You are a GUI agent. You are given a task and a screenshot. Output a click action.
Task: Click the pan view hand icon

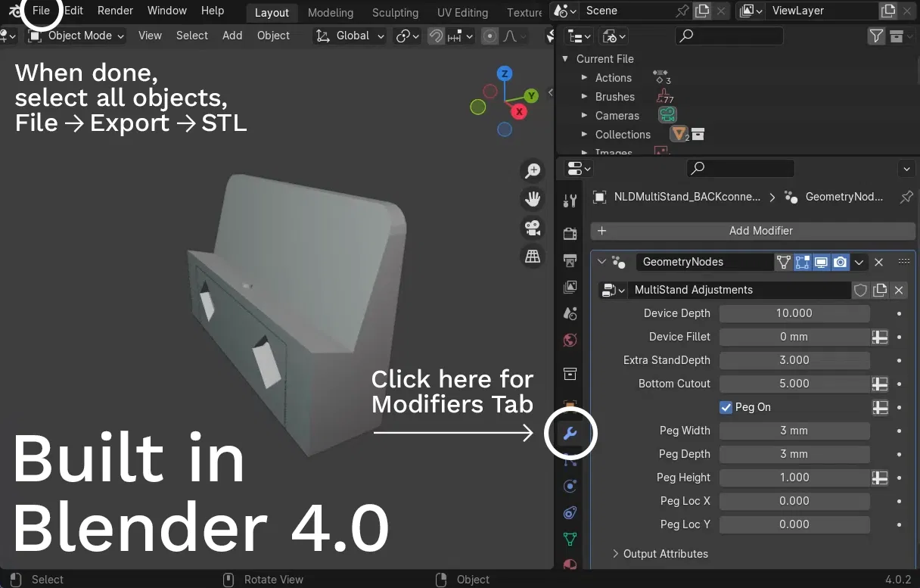533,199
